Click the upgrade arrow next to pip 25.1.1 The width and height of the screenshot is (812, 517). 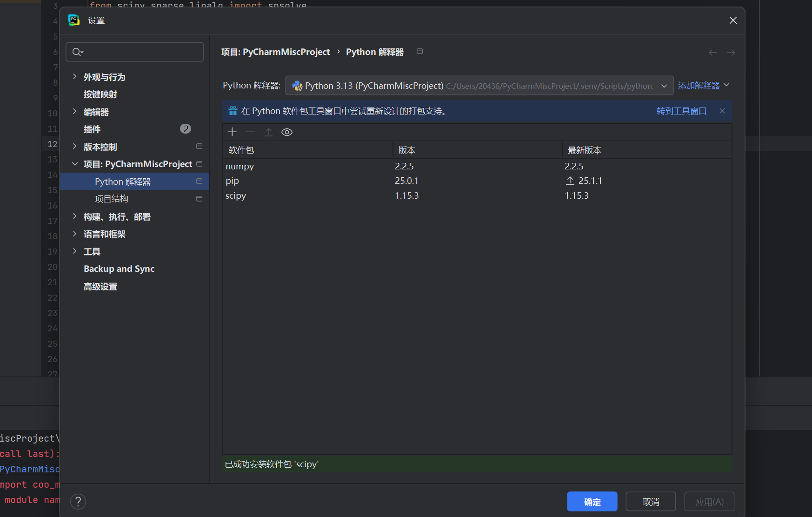tap(570, 181)
